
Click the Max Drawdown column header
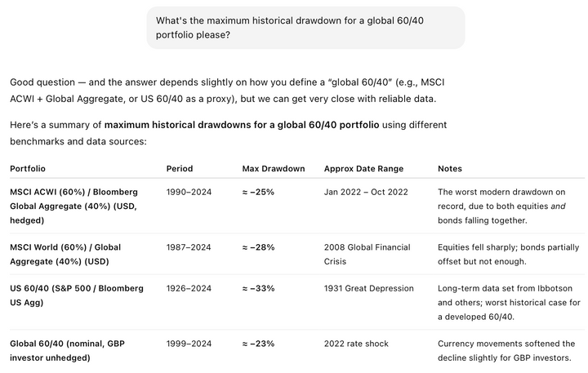click(273, 168)
